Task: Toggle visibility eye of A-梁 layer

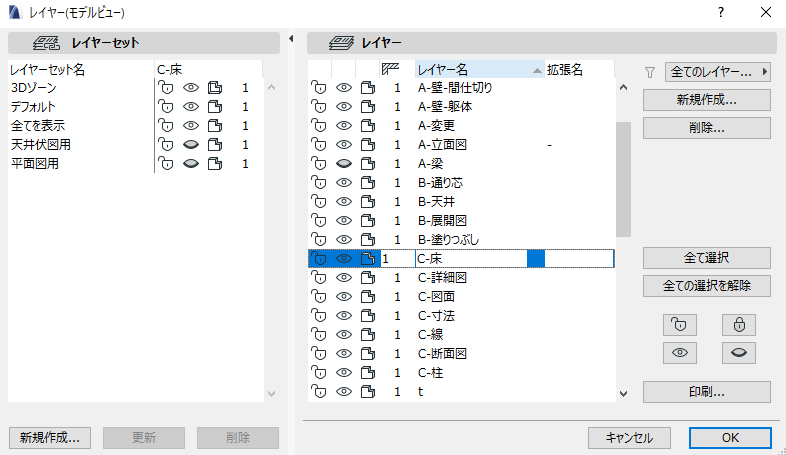Action: click(x=343, y=164)
